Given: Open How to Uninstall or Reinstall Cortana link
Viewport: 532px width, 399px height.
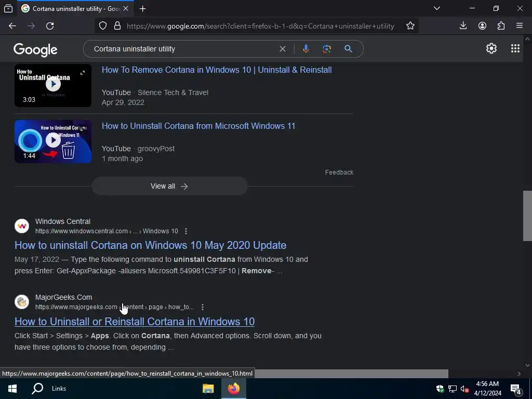Looking at the screenshot, I should [x=135, y=321].
